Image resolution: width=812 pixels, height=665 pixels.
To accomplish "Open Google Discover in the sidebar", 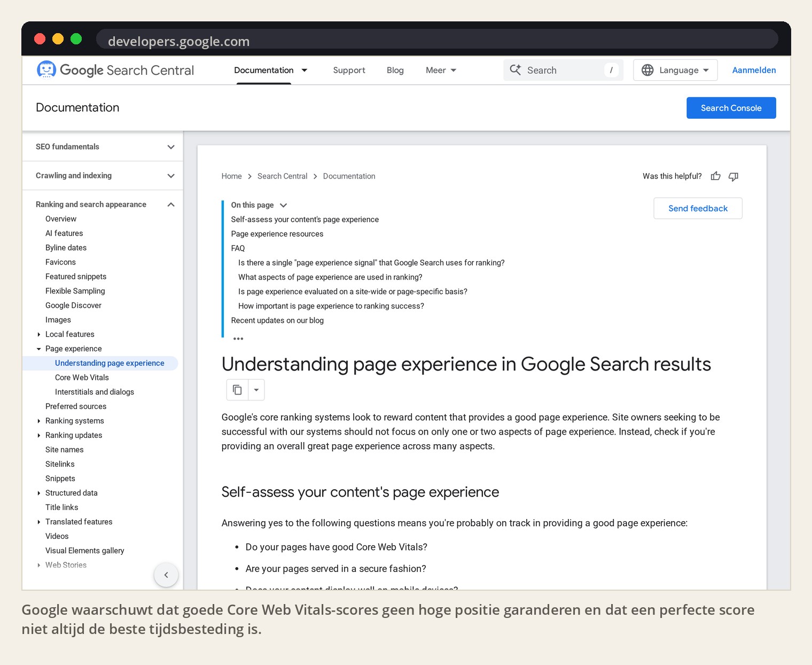I will [73, 305].
